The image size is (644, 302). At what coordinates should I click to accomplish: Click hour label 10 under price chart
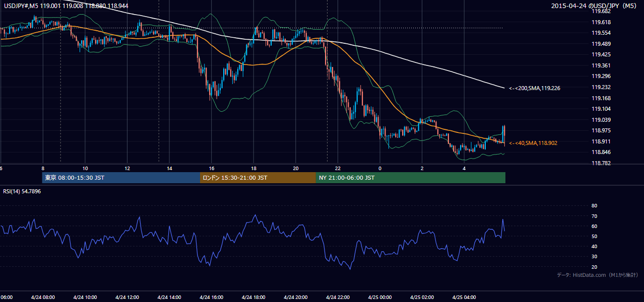point(85,168)
